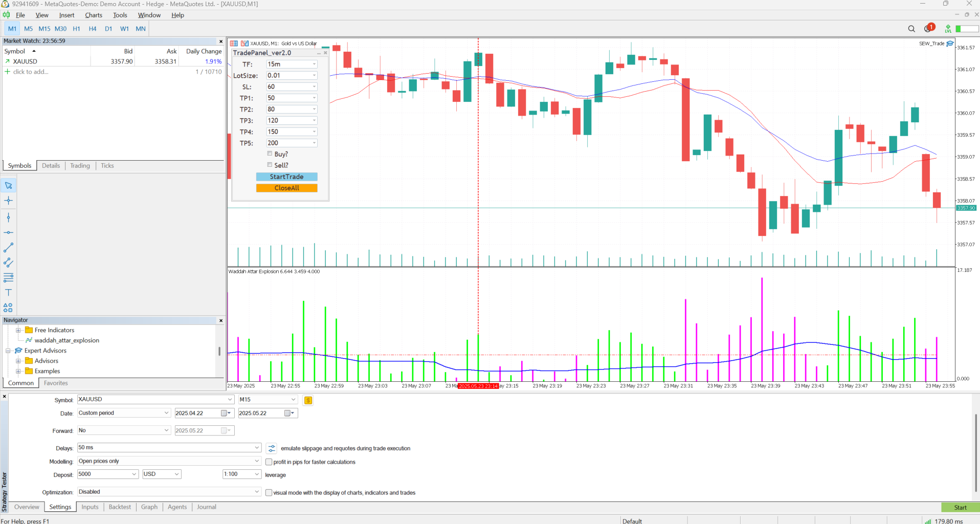Screen dimensions: 980x524
Task: Select the H1 timeframe button
Action: pyautogui.click(x=76, y=29)
